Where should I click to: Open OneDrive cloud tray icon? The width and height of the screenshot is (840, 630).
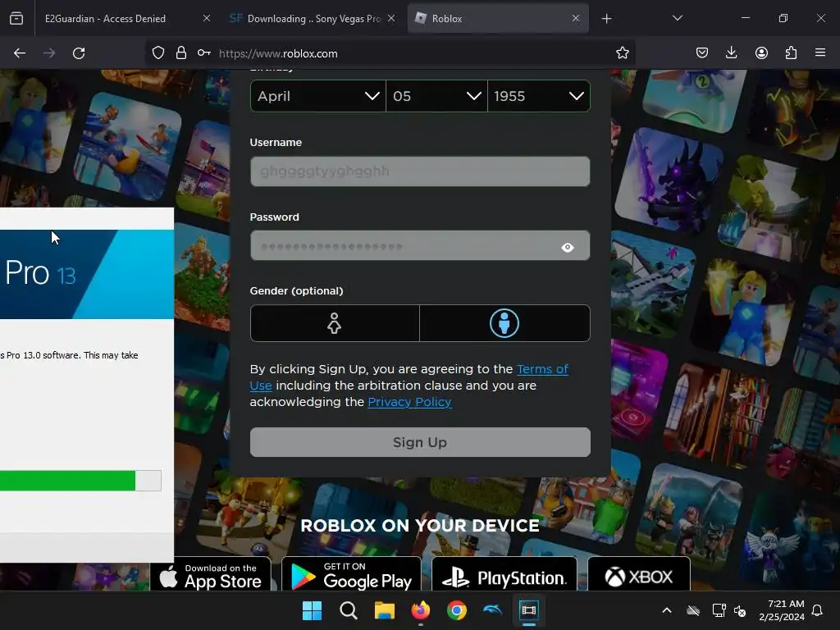pyautogui.click(x=693, y=610)
